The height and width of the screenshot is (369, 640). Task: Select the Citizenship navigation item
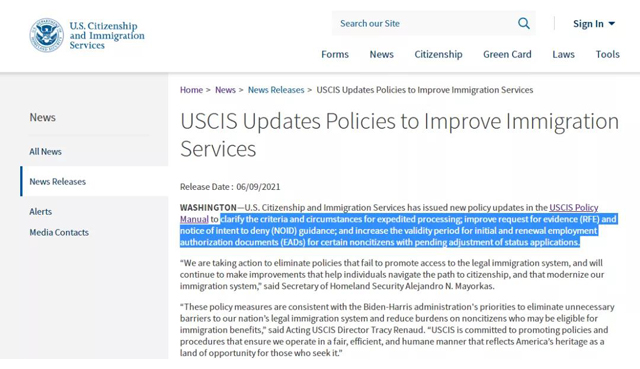[x=438, y=54]
